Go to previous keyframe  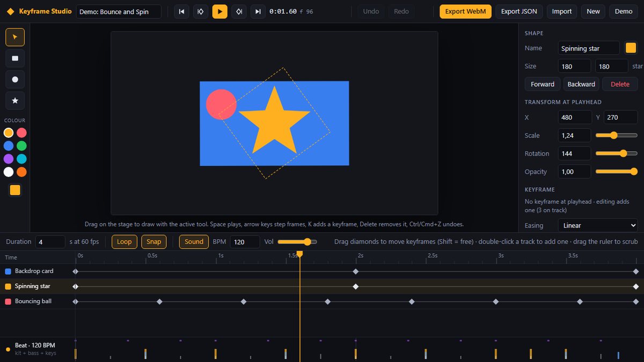point(201,11)
